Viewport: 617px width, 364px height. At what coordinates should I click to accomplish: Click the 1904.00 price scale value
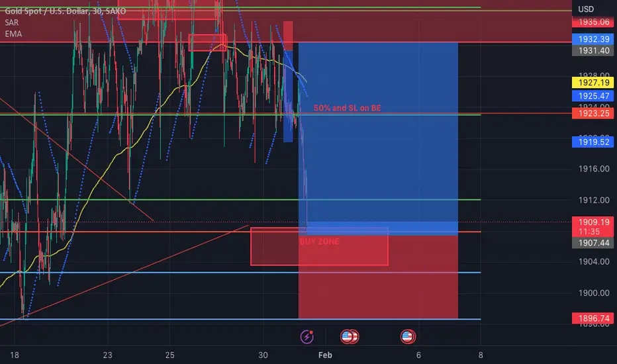[x=593, y=261]
